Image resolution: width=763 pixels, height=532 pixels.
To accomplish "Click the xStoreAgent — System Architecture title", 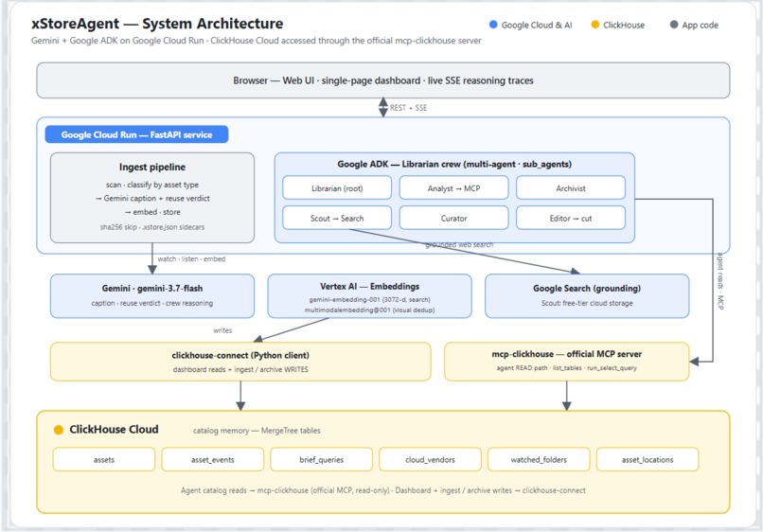I will (157, 24).
